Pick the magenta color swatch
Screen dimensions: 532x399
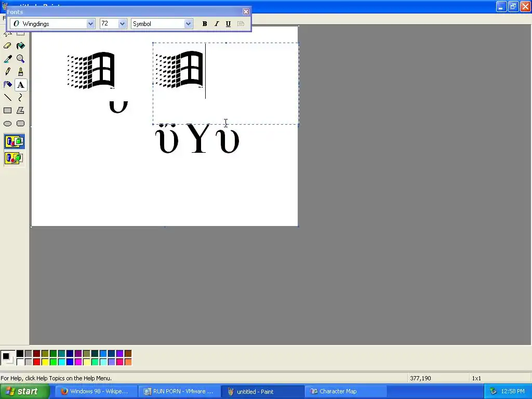[x=78, y=362]
